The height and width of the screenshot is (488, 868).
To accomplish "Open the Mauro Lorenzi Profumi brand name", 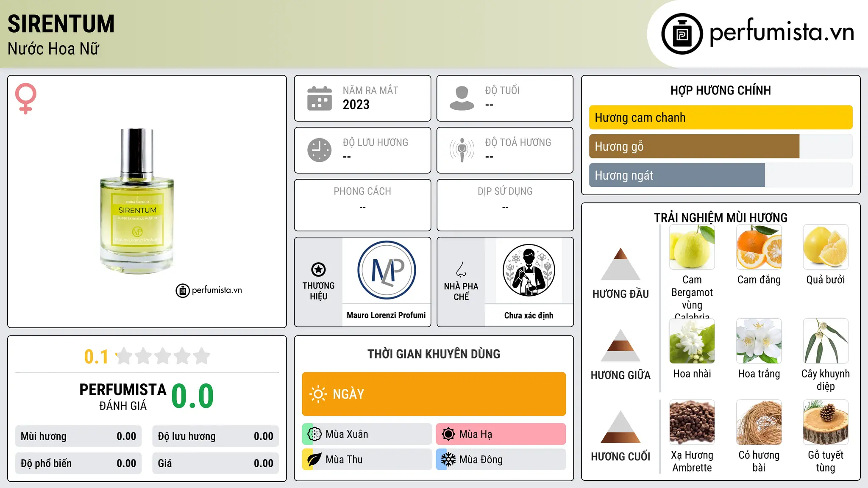I will [x=386, y=315].
